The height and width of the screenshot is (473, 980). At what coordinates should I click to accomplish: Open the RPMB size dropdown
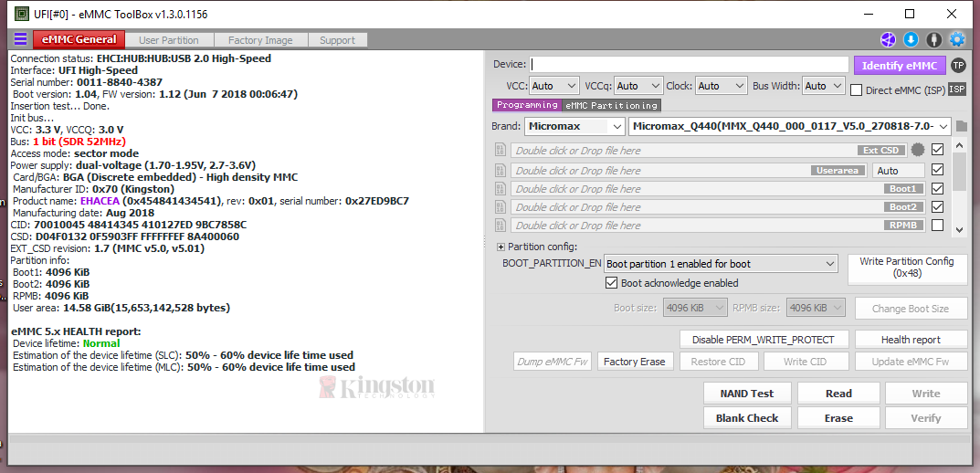(817, 308)
